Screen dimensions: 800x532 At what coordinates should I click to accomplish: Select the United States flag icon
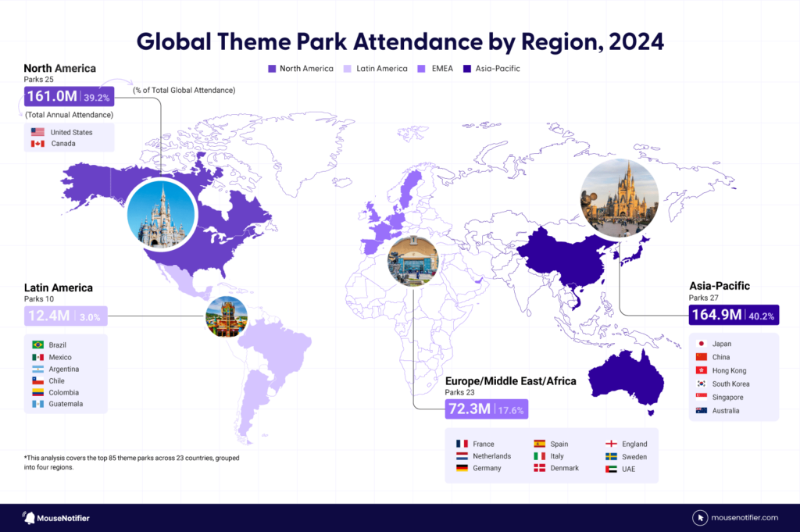coord(37,132)
